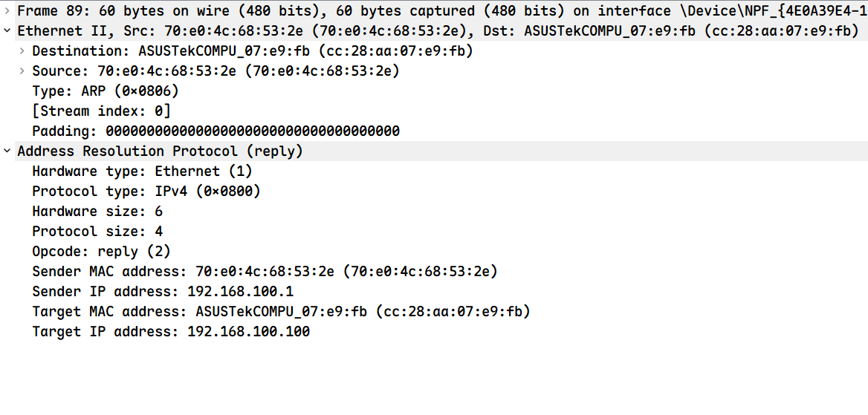The width and height of the screenshot is (868, 415).
Task: Collapse the Ethernet II section
Action: 7,31
